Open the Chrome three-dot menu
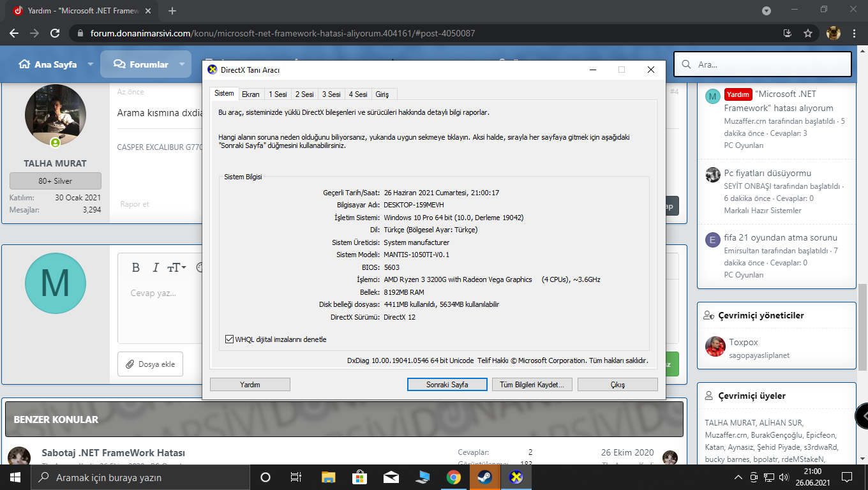The height and width of the screenshot is (490, 868). point(854,33)
